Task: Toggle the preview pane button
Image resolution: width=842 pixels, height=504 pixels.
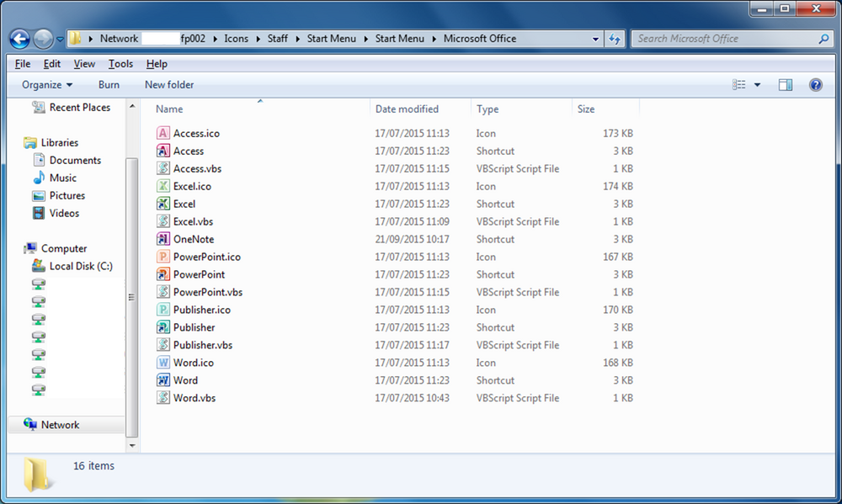Action: point(786,85)
